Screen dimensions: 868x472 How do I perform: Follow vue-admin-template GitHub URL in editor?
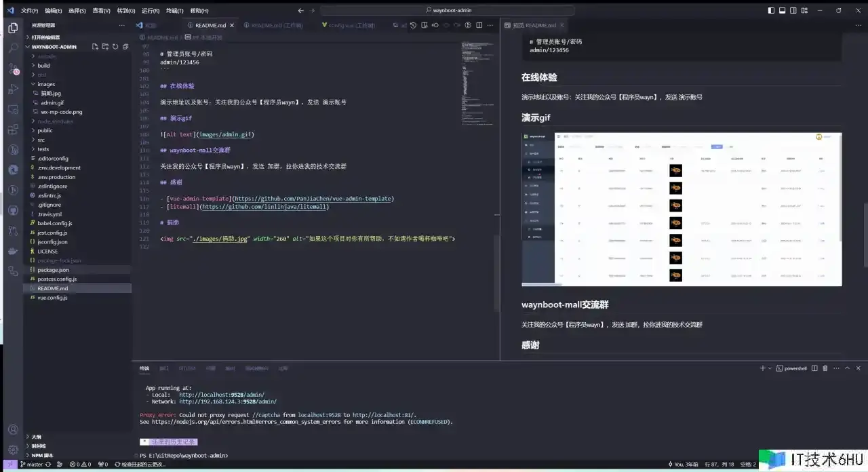click(313, 199)
